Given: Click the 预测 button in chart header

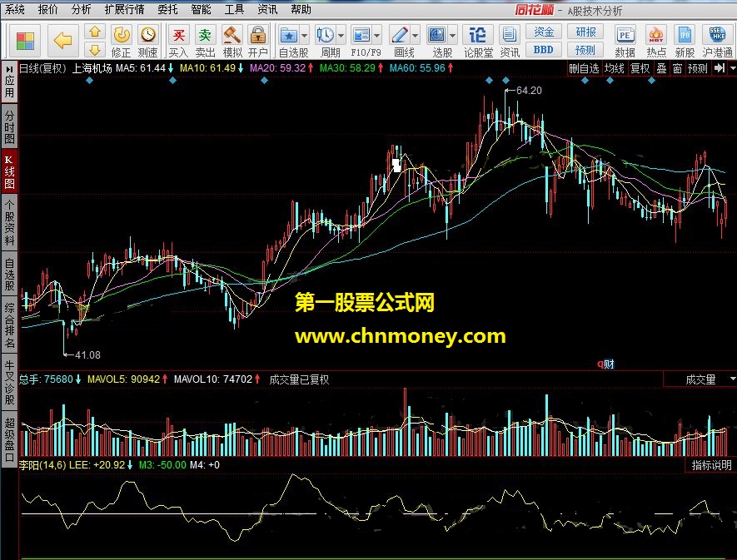Looking at the screenshot, I should (698, 68).
